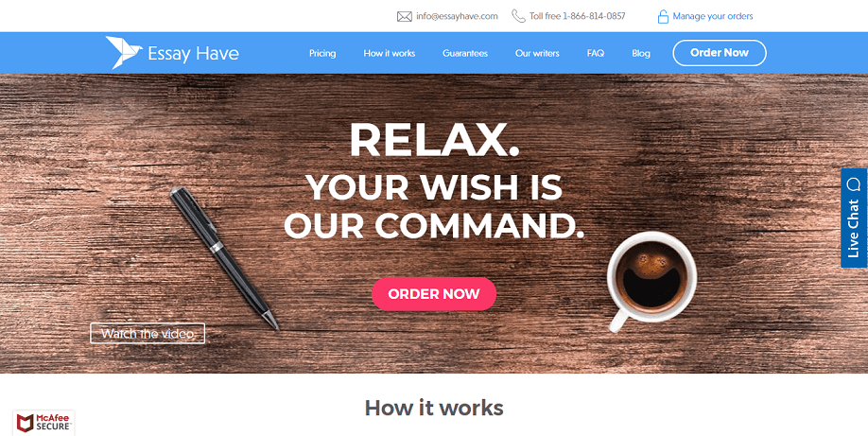This screenshot has width=868, height=436.
Task: Open the Guarantees page
Action: pyautogui.click(x=465, y=53)
